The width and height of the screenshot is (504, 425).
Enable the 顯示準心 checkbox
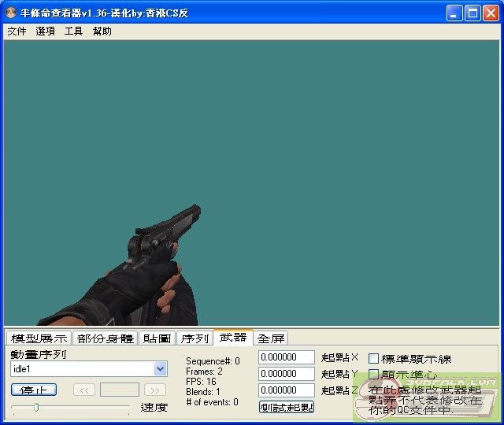click(x=373, y=375)
